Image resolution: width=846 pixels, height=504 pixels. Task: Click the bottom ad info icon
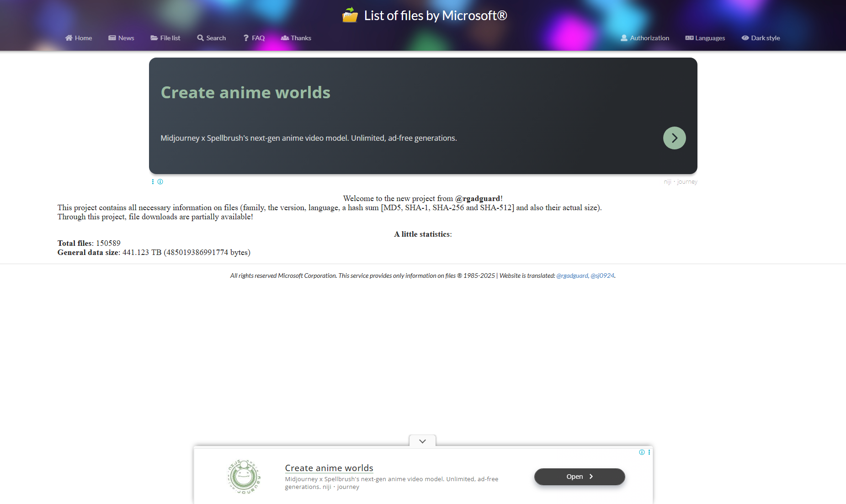tap(642, 452)
